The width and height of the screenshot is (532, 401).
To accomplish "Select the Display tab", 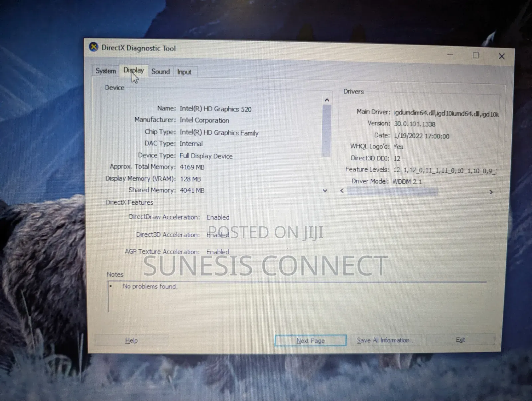I will coord(134,70).
